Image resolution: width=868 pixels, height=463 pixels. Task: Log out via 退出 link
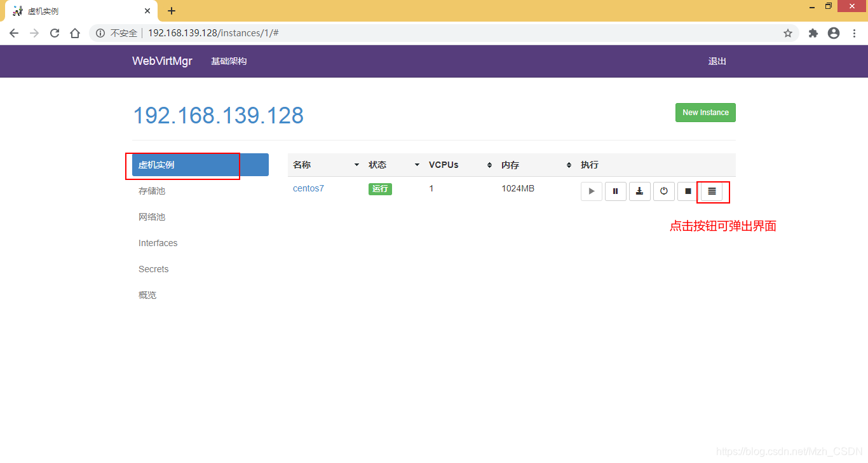click(x=717, y=61)
